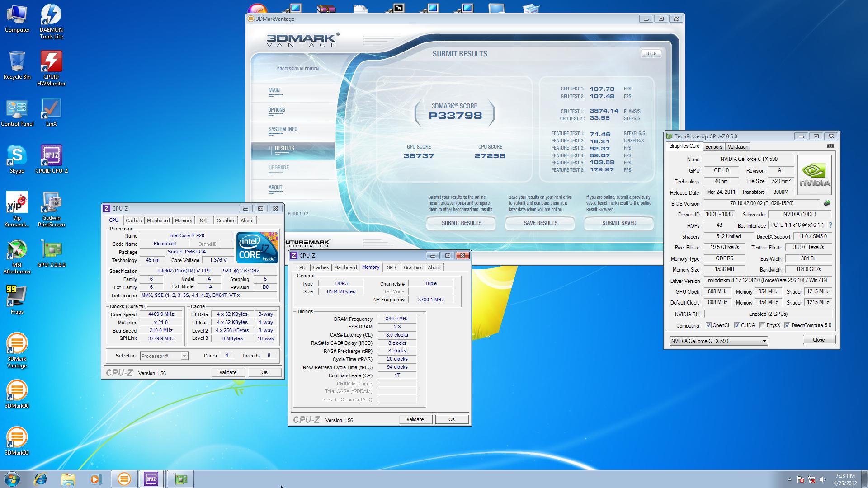The height and width of the screenshot is (488, 868).
Task: Toggle the PhysX checkbox in GPU-Z
Action: pyautogui.click(x=763, y=325)
